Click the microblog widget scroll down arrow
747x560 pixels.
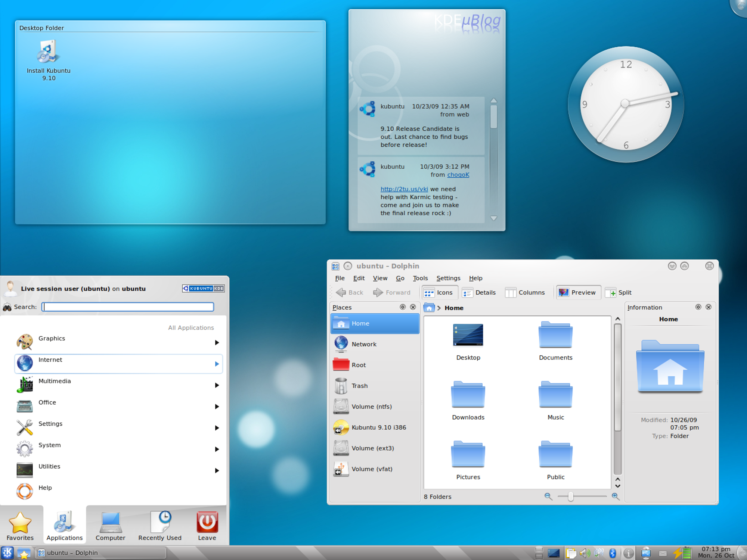click(493, 218)
